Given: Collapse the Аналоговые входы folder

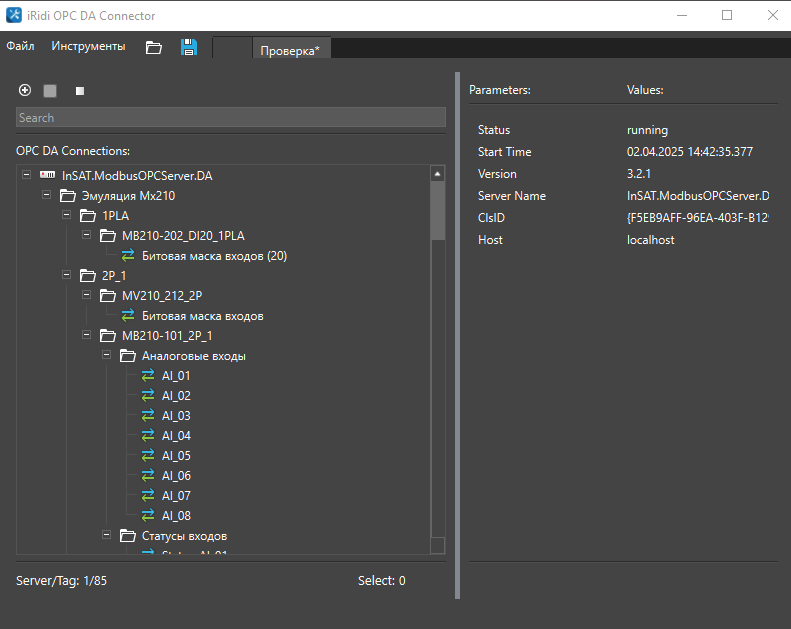Looking at the screenshot, I should point(107,355).
